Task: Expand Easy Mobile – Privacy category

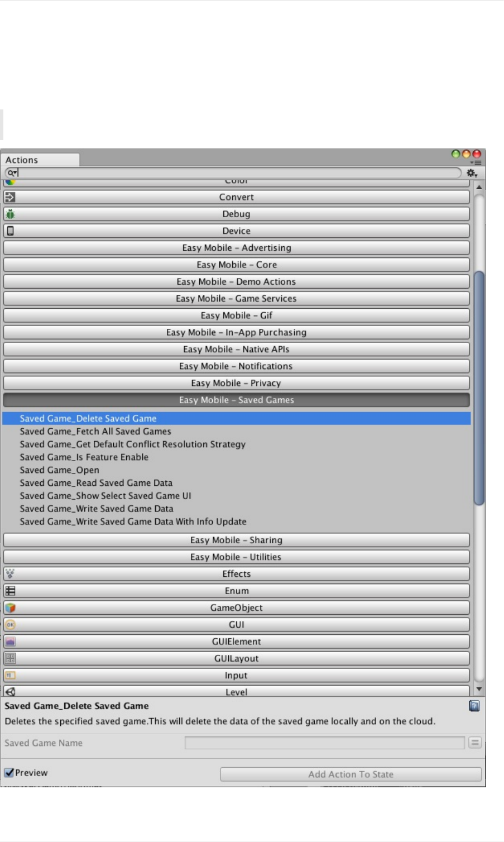Action: tap(236, 383)
